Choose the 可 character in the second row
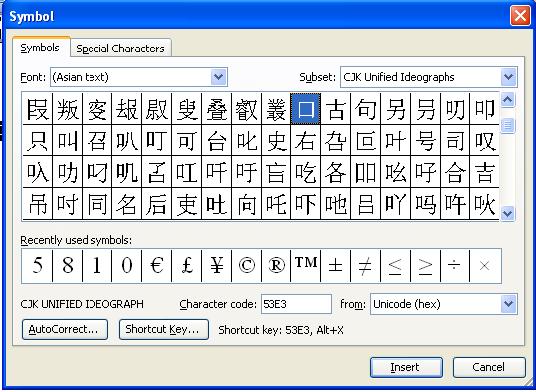 tap(187, 140)
